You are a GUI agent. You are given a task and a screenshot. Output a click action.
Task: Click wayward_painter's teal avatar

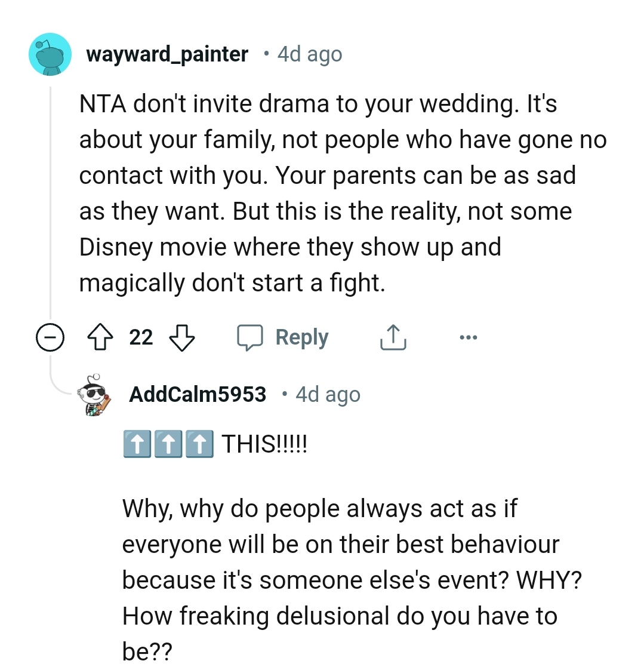[50, 54]
